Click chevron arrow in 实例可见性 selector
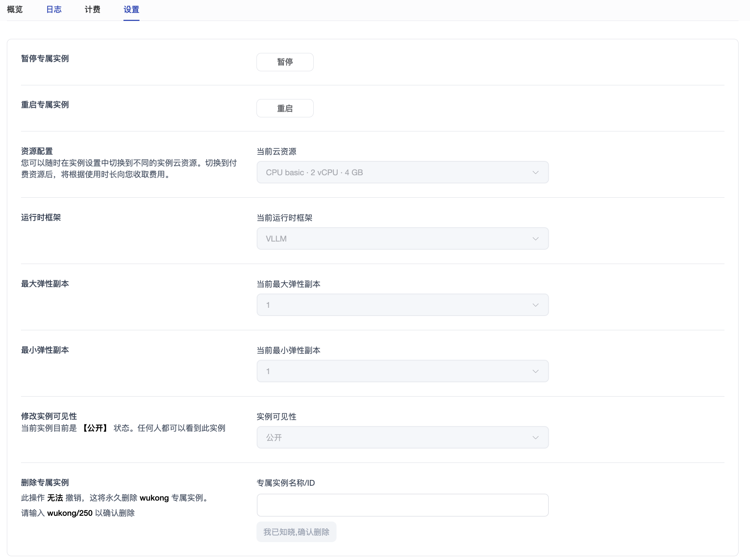Image resolution: width=750 pixels, height=560 pixels. (x=535, y=438)
